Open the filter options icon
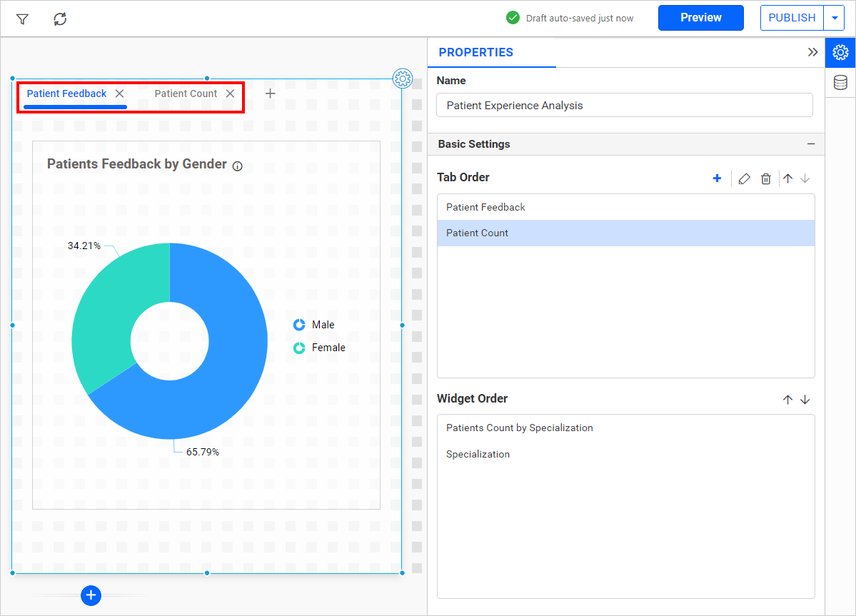 point(21,19)
